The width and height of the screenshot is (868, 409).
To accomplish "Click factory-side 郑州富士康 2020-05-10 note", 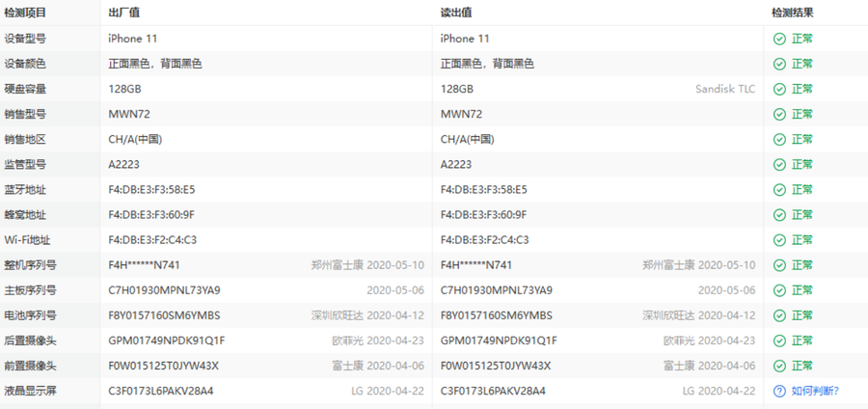I will click(x=367, y=265).
